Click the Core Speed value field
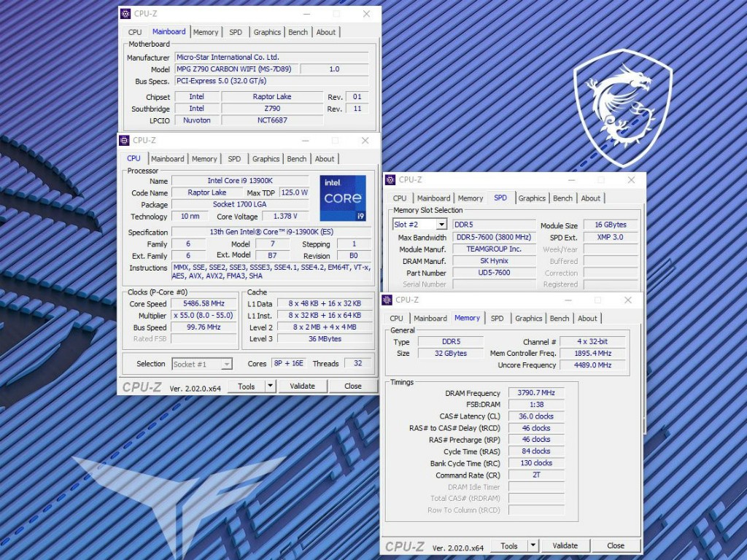Screen dimensions: 747x560 tap(205, 303)
